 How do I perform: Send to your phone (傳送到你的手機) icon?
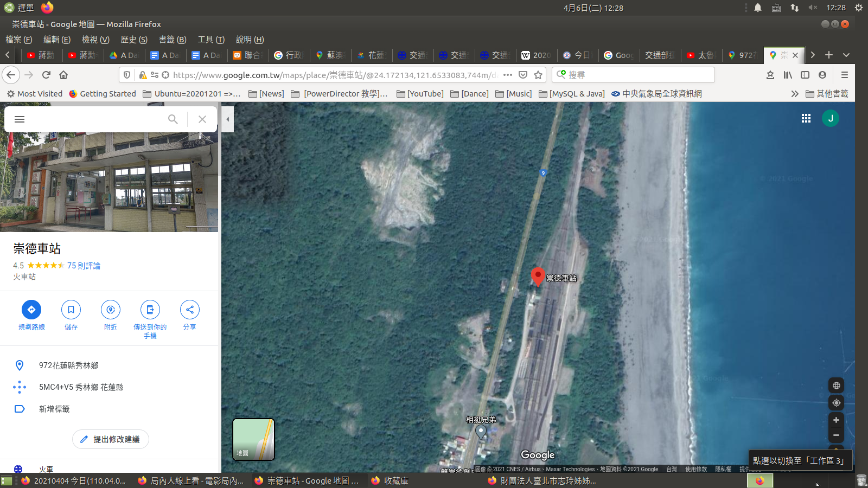150,310
